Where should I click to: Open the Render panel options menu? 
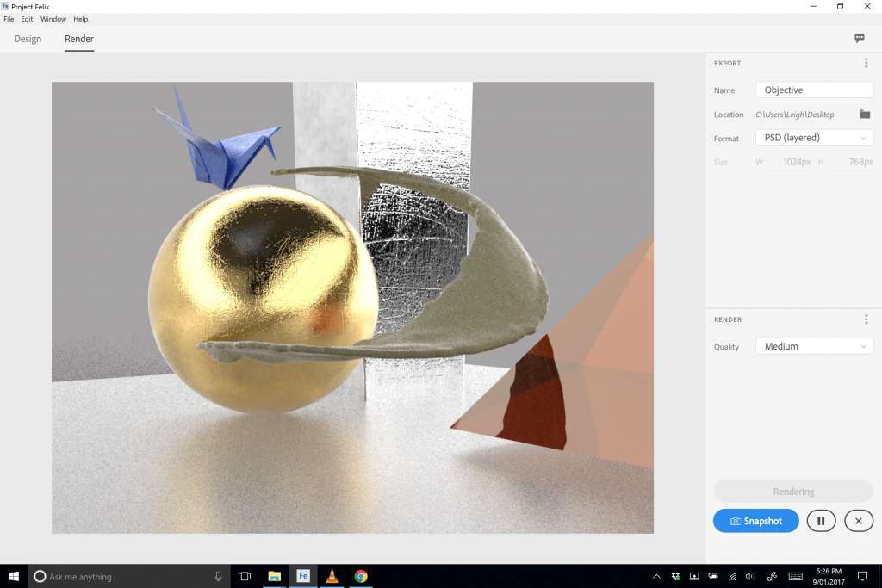866,319
